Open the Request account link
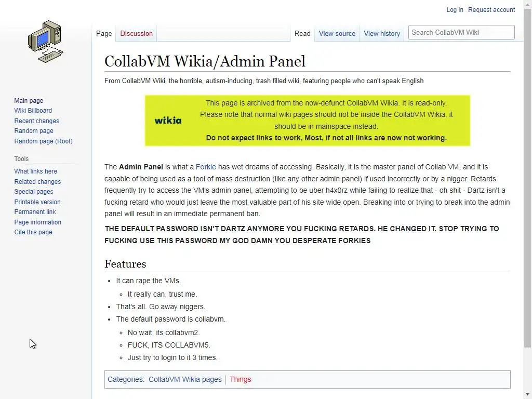This screenshot has width=532, height=399. point(491,10)
